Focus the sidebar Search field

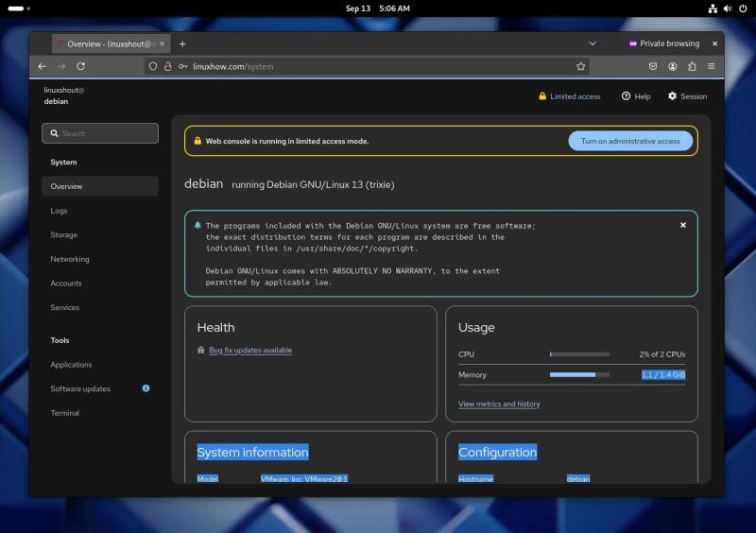click(100, 133)
